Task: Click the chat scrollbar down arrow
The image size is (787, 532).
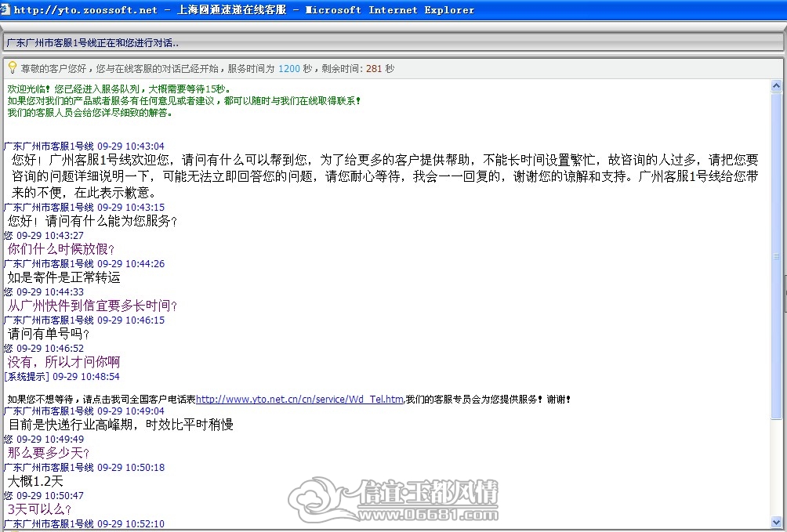Action: [776, 523]
